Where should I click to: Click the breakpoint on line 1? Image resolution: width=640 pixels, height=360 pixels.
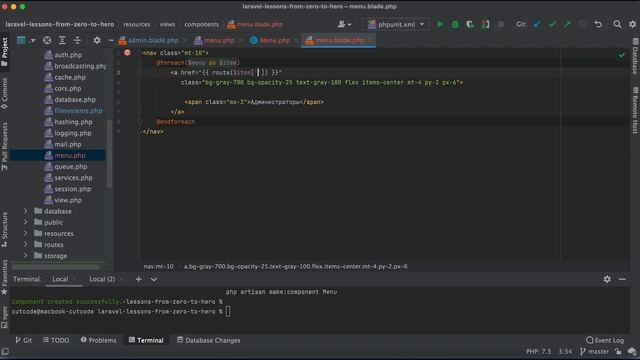click(x=127, y=53)
